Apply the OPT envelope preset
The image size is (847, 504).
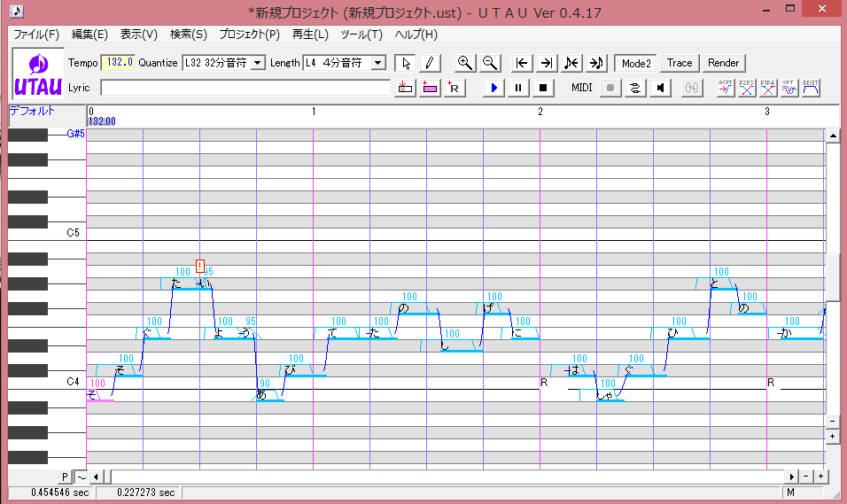tap(789, 88)
